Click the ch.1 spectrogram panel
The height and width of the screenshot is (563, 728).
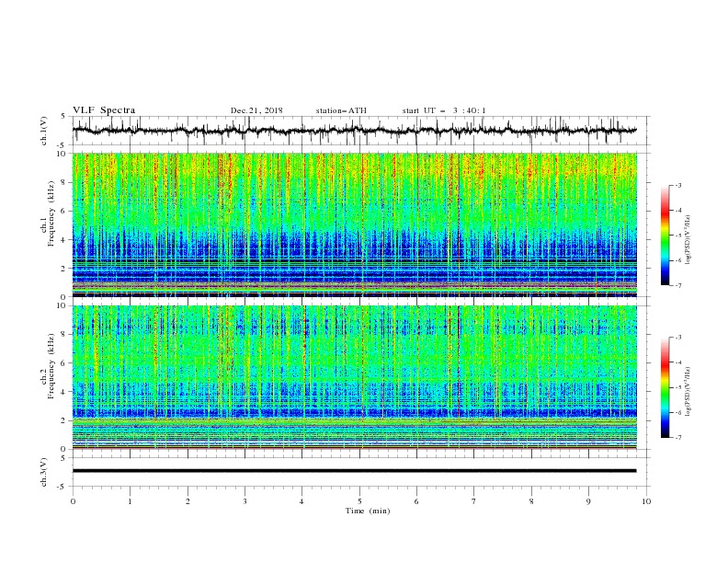355,224
